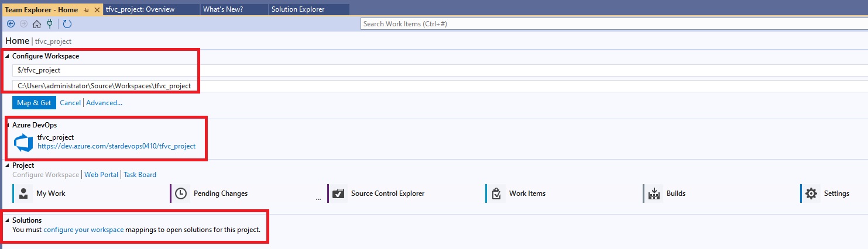Switch to Solution Explorer tab
868x249 pixels.
(x=308, y=9)
